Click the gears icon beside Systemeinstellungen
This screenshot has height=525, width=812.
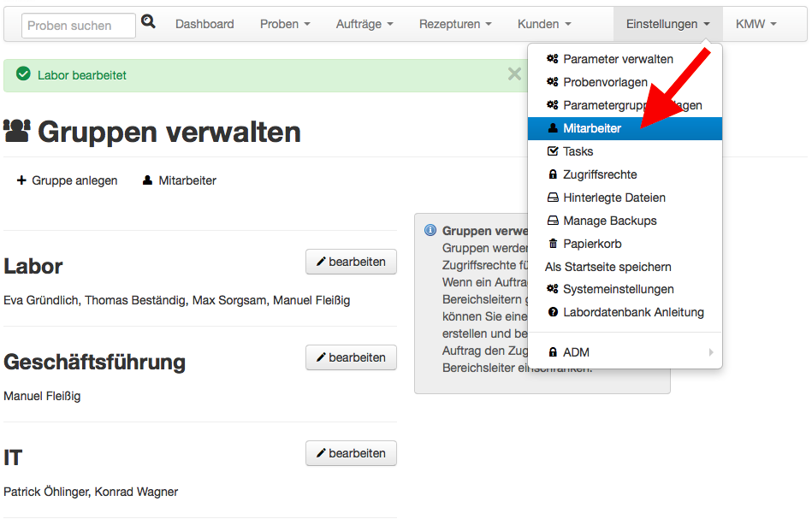tap(553, 290)
